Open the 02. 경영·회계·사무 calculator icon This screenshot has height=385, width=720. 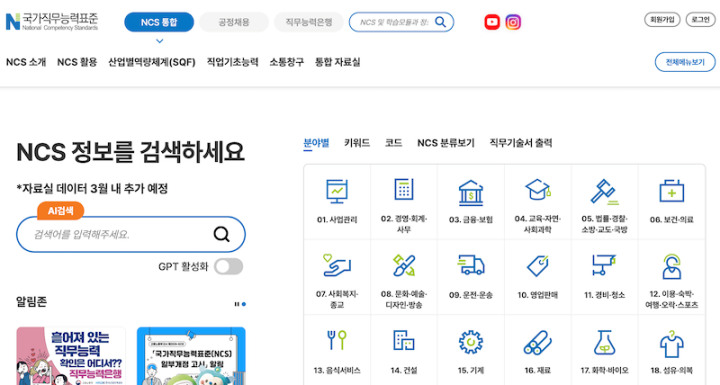click(x=404, y=189)
